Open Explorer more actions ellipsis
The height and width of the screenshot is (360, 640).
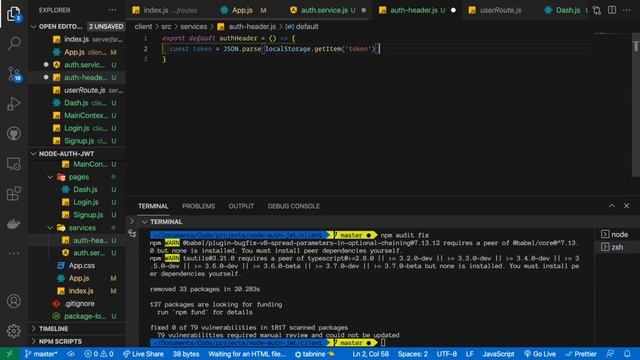point(112,10)
